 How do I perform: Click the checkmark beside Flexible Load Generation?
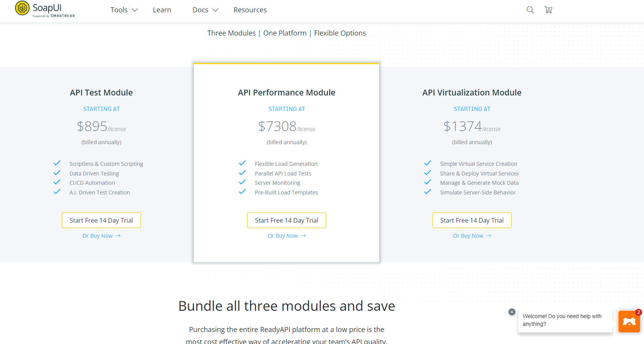point(242,163)
